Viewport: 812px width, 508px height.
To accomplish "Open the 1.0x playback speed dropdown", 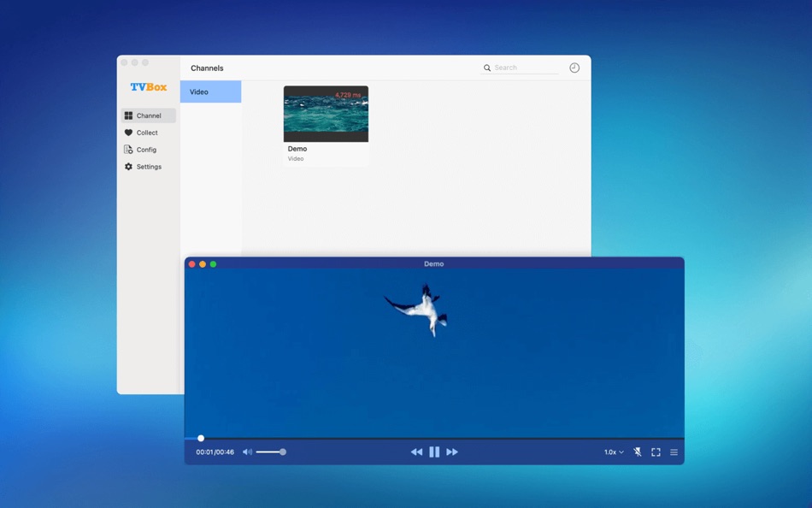I will pyautogui.click(x=614, y=452).
